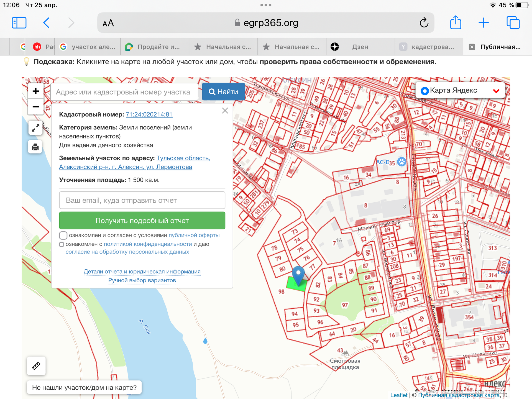Switch to the Дзен tab
This screenshot has height=399, width=532.
pos(360,47)
